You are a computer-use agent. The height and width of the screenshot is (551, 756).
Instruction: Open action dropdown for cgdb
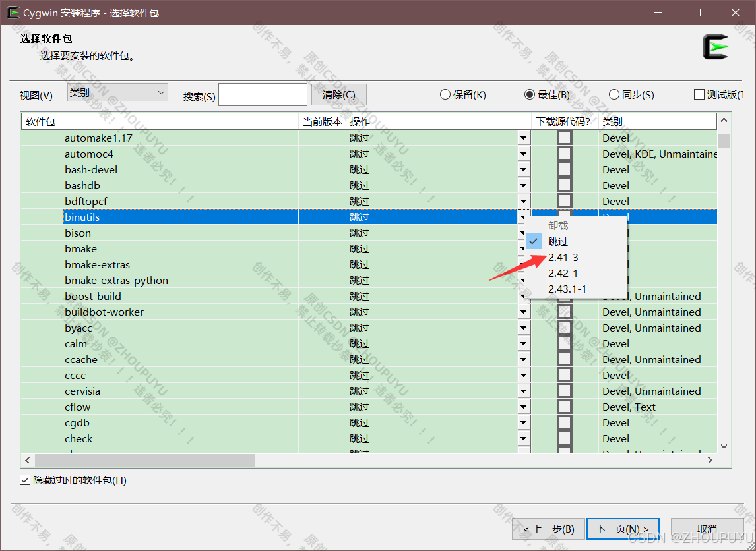click(524, 423)
